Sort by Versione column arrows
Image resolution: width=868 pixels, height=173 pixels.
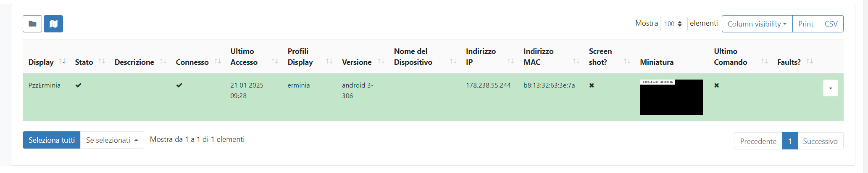[381, 61]
